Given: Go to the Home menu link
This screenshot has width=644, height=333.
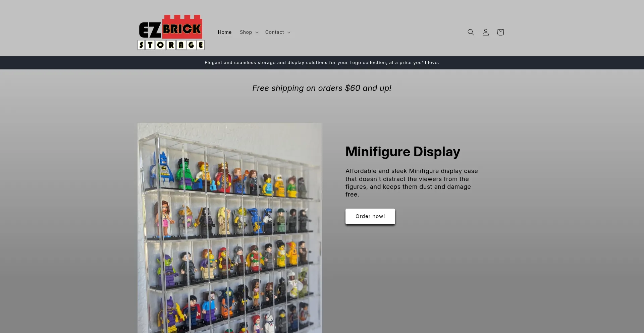Looking at the screenshot, I should click(x=225, y=32).
